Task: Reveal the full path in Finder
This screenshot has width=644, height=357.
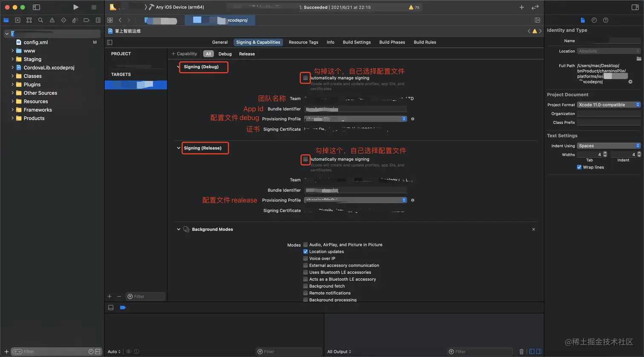Action: tap(630, 82)
